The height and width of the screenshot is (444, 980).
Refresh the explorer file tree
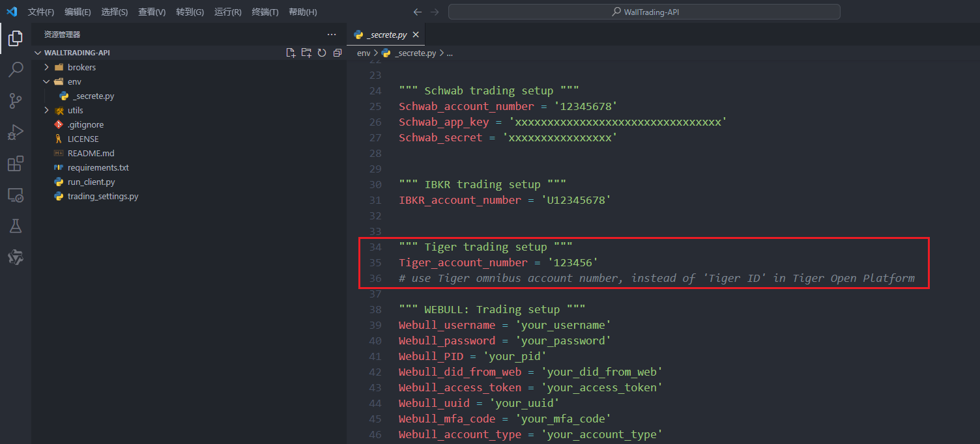coord(322,53)
